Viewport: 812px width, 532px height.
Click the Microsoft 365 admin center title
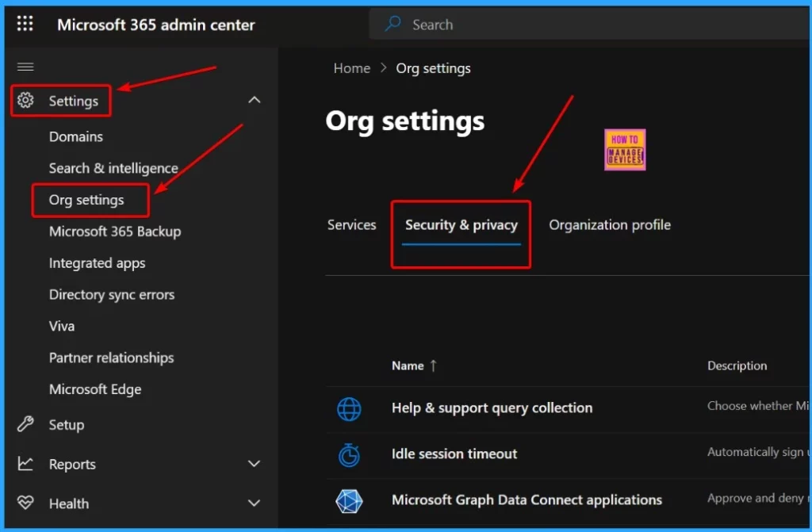[156, 25]
